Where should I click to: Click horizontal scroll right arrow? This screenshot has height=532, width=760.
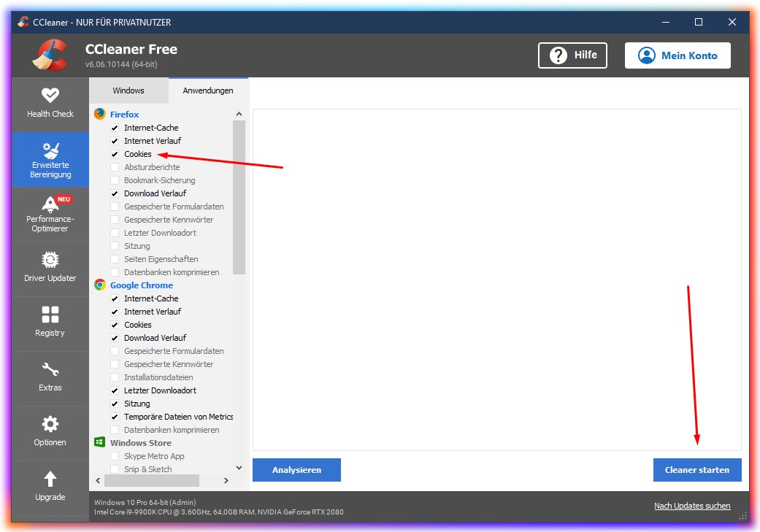tap(226, 480)
